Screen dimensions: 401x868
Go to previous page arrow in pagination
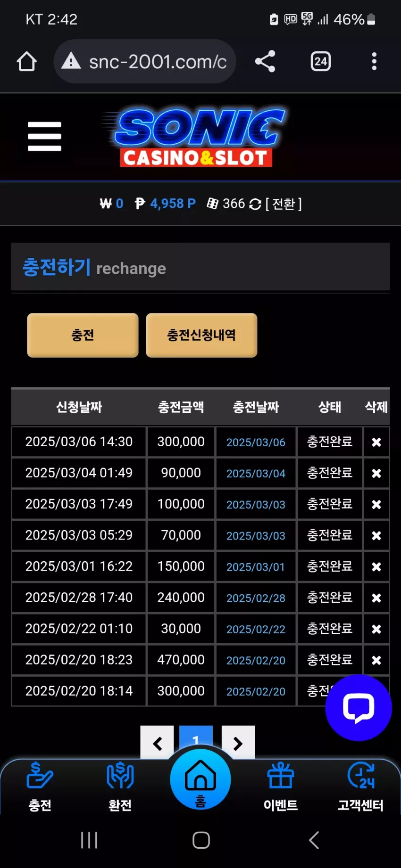[157, 743]
